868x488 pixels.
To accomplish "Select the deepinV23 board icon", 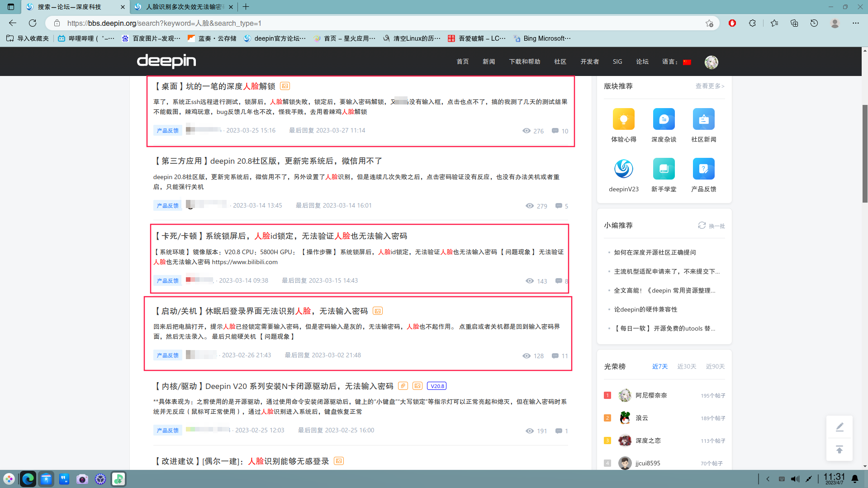I will 623,169.
